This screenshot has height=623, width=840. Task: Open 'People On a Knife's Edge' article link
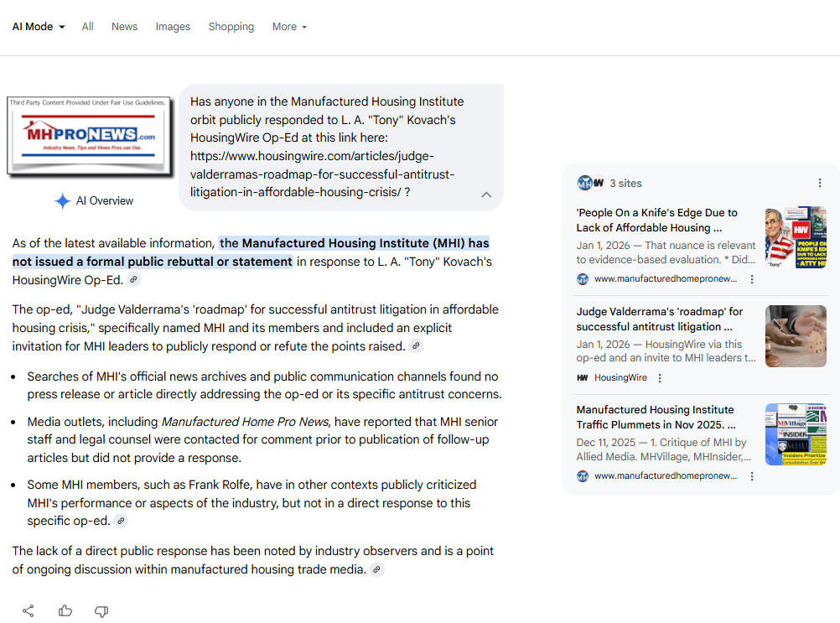656,220
